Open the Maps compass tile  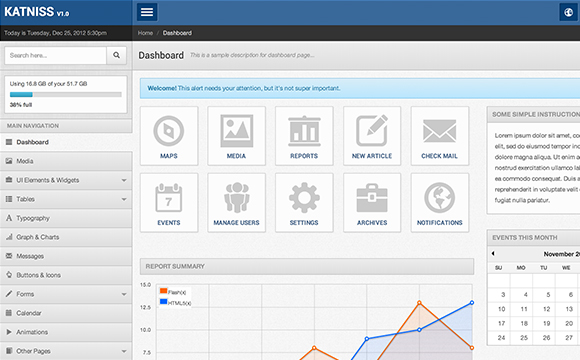pyautogui.click(x=169, y=136)
